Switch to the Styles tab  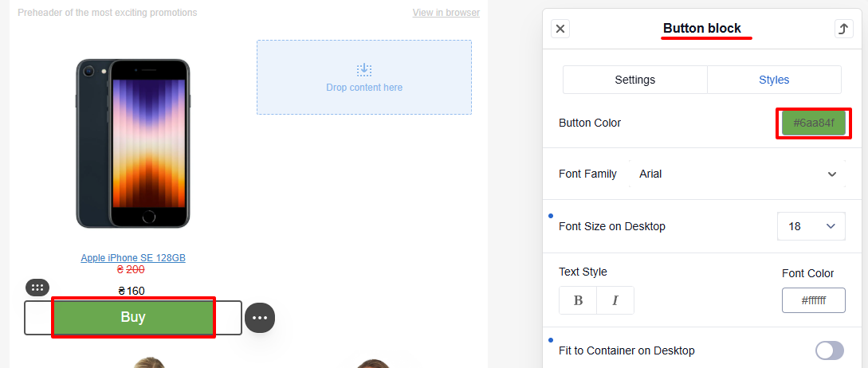point(774,80)
